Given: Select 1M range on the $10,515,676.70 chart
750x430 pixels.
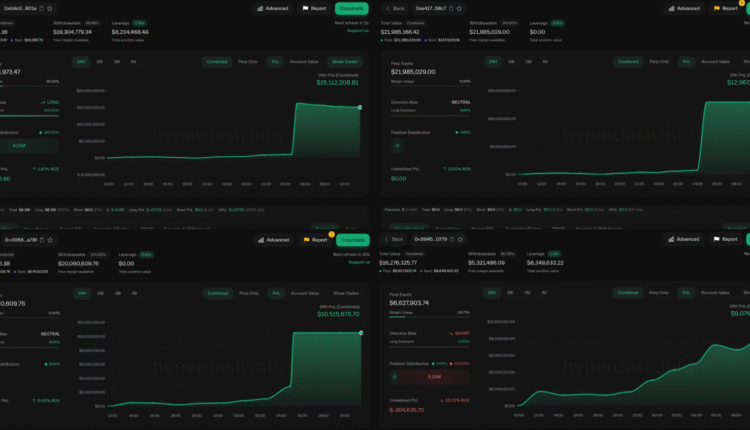Looking at the screenshot, I should coord(116,293).
